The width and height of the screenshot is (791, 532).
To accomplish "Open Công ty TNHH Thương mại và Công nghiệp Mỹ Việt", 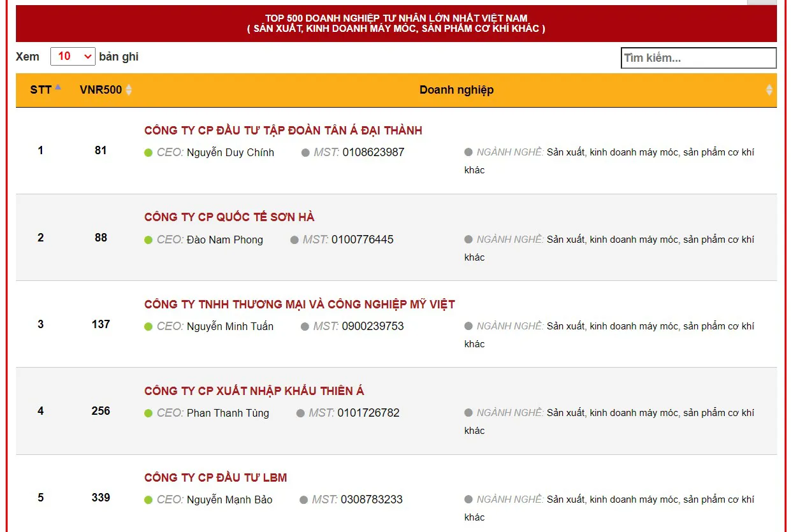I will tap(300, 305).
